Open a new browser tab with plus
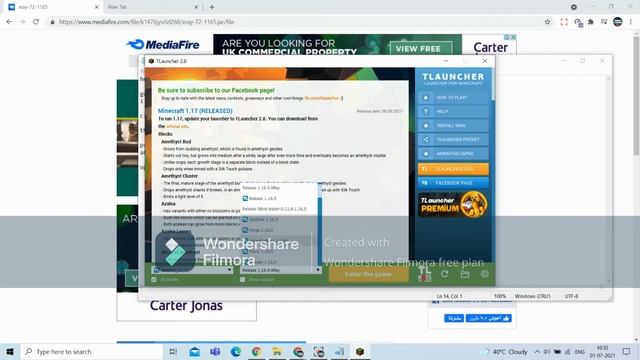Image resolution: width=640 pixels, height=360 pixels. tap(212, 7)
